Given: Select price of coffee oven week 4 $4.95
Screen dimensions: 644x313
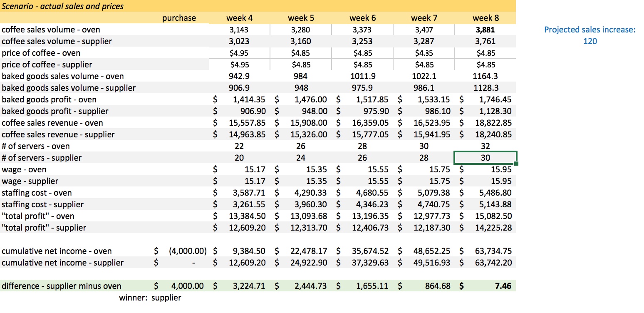Looking at the screenshot, I should click(x=239, y=53).
